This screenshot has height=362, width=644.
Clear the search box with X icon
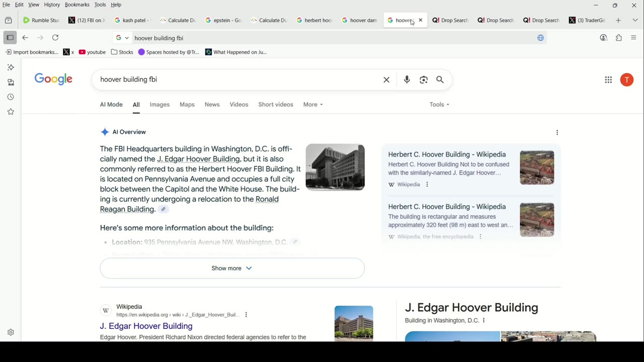coord(386,79)
